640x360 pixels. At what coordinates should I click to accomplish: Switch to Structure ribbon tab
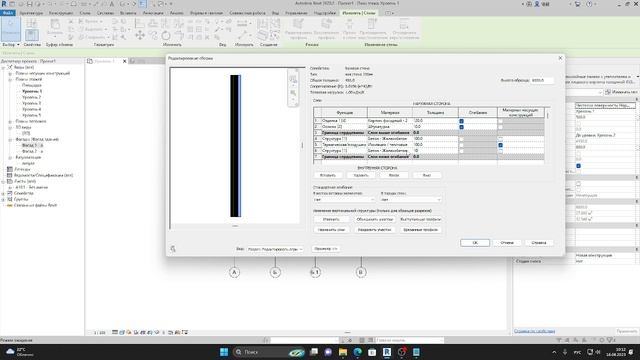pos(61,13)
